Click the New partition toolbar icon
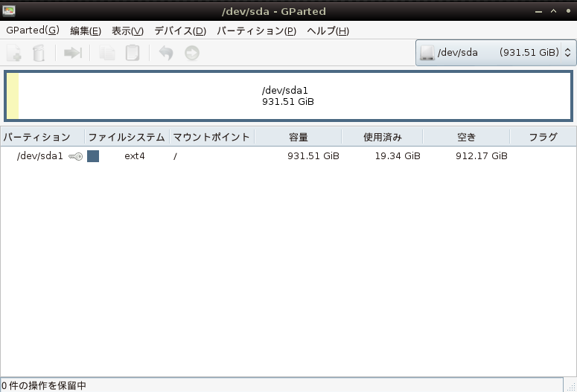577x392 pixels. [14, 53]
